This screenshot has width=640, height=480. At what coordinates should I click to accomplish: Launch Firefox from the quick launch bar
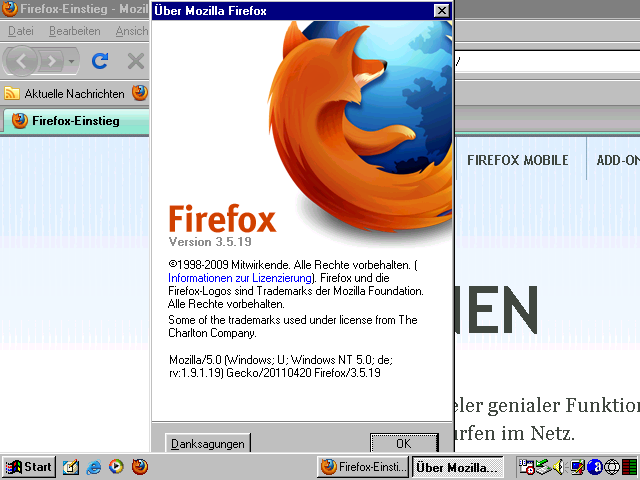(140, 467)
